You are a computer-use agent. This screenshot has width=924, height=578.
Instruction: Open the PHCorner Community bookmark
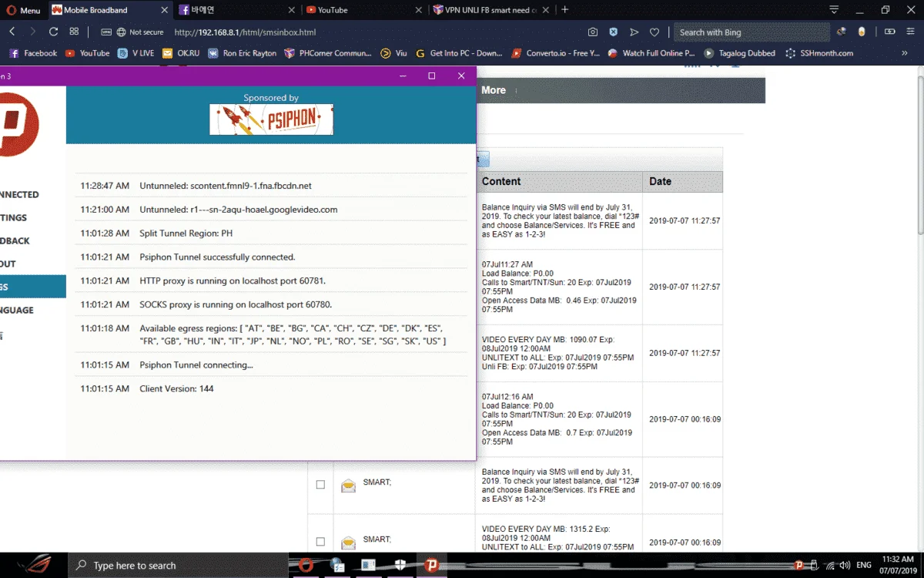[328, 53]
